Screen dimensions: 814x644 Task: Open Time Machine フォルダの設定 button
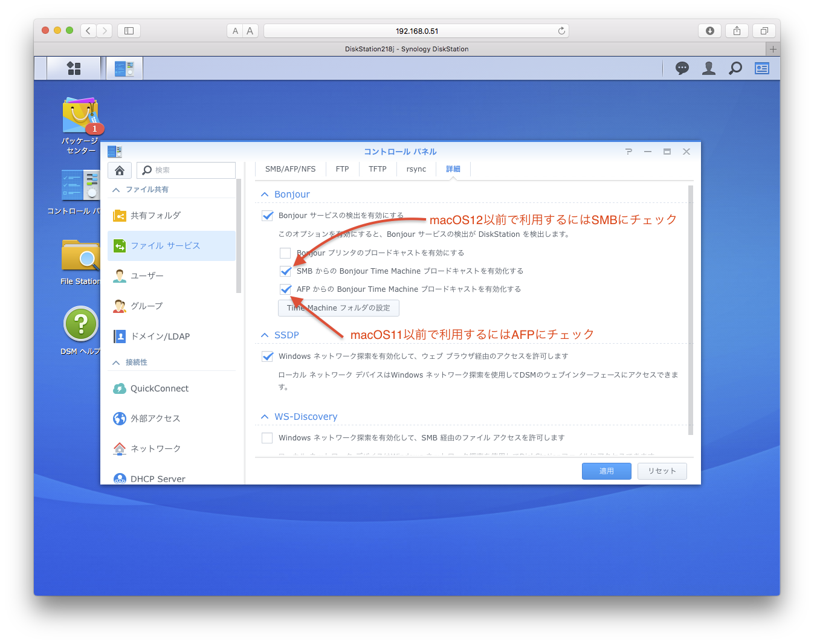pyautogui.click(x=338, y=308)
